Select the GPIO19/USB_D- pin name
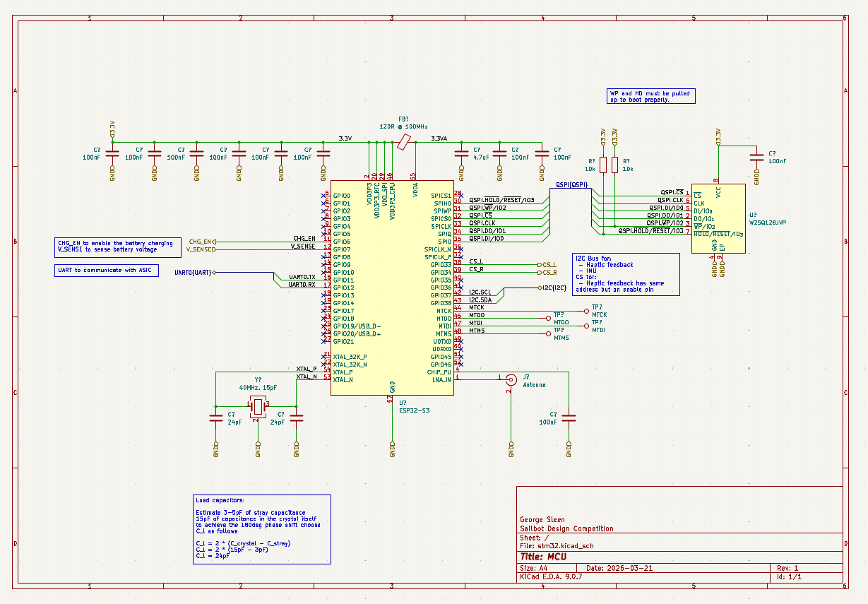This screenshot has height=604, width=868. 357,326
